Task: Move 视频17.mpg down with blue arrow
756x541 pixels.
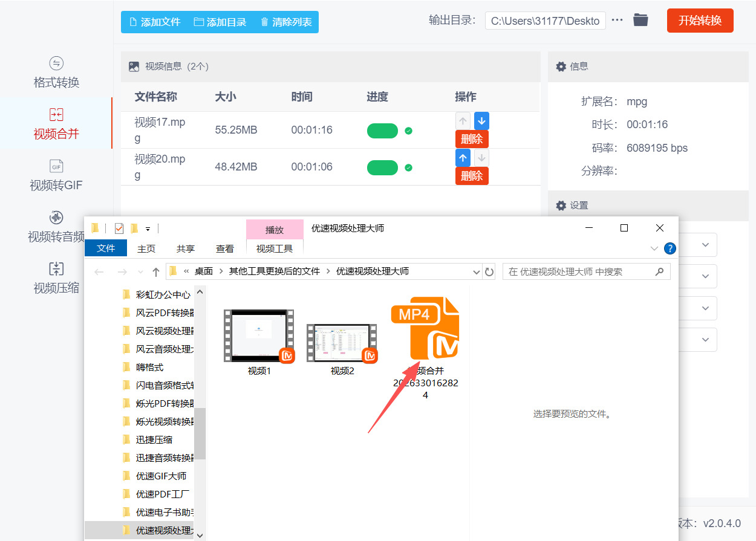Action: click(481, 120)
